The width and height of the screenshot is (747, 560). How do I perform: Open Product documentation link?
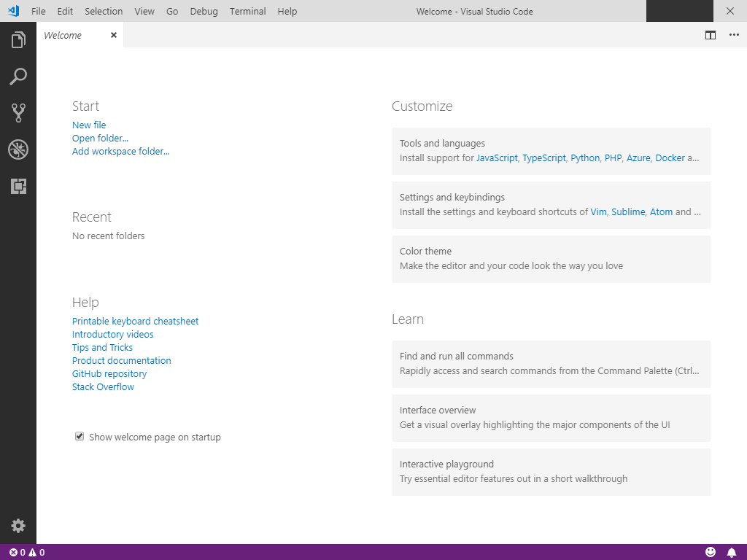point(122,360)
